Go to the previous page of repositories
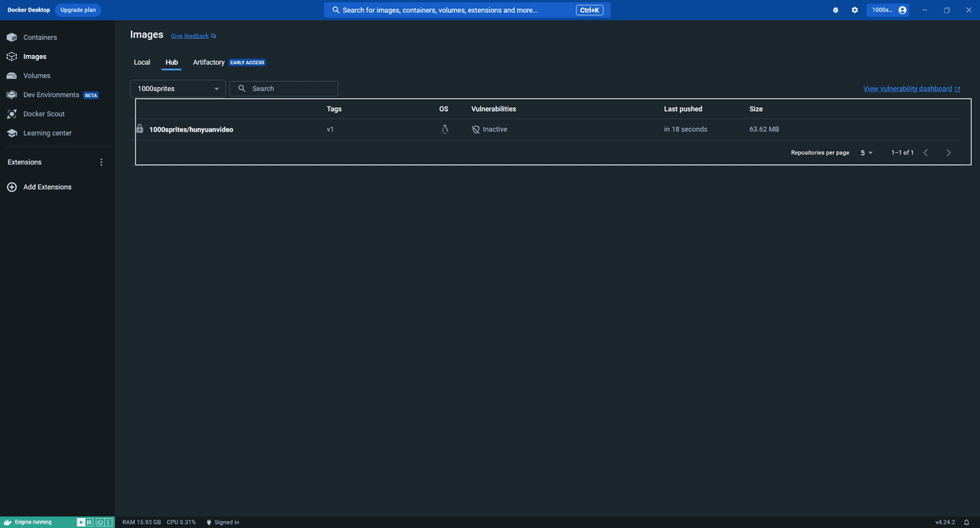Viewport: 980px width, 528px height. [926, 152]
